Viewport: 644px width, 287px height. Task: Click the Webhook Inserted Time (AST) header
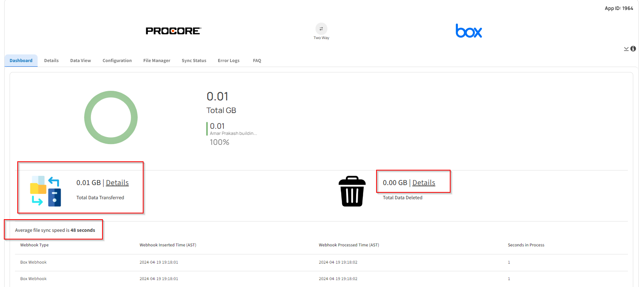[x=168, y=245]
